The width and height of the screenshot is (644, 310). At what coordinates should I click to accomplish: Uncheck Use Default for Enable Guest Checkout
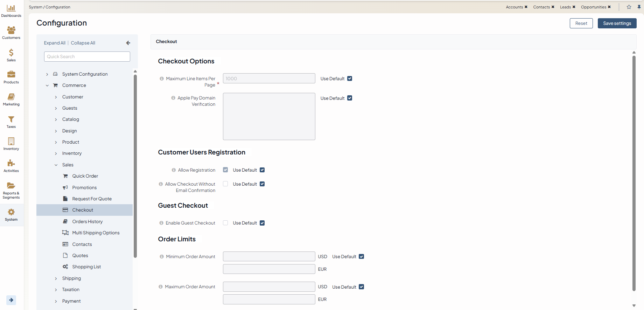[x=262, y=223]
